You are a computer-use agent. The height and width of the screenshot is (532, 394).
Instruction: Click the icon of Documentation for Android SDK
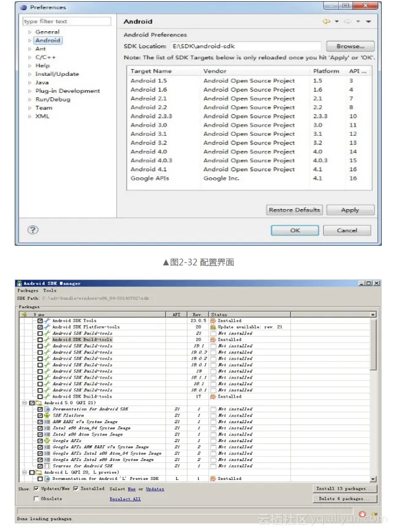click(x=47, y=409)
